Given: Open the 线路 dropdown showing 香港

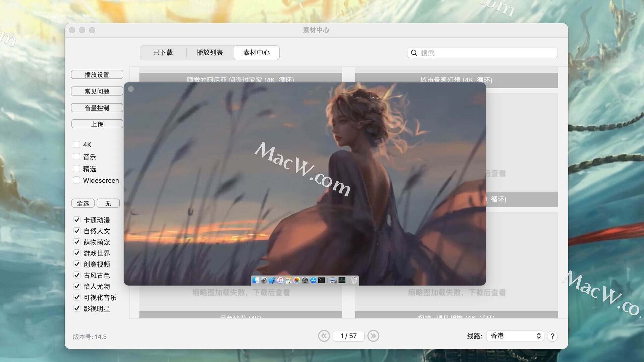Looking at the screenshot, I should pyautogui.click(x=515, y=336).
